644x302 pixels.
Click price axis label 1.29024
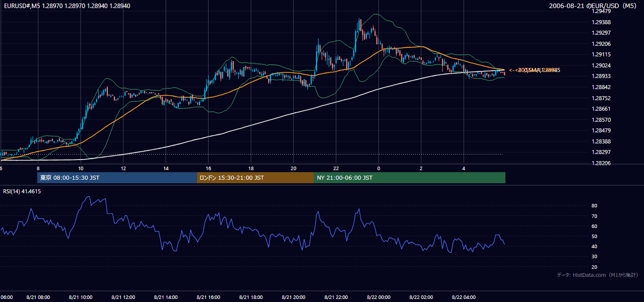click(x=601, y=65)
